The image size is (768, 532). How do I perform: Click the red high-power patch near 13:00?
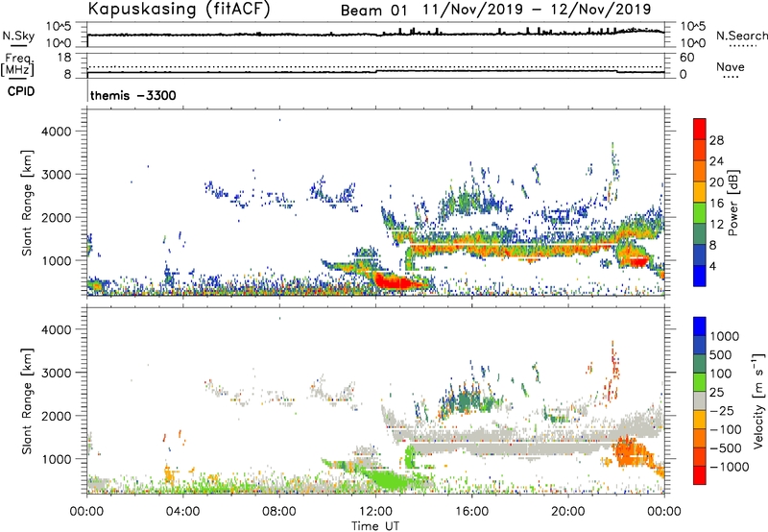tap(395, 282)
